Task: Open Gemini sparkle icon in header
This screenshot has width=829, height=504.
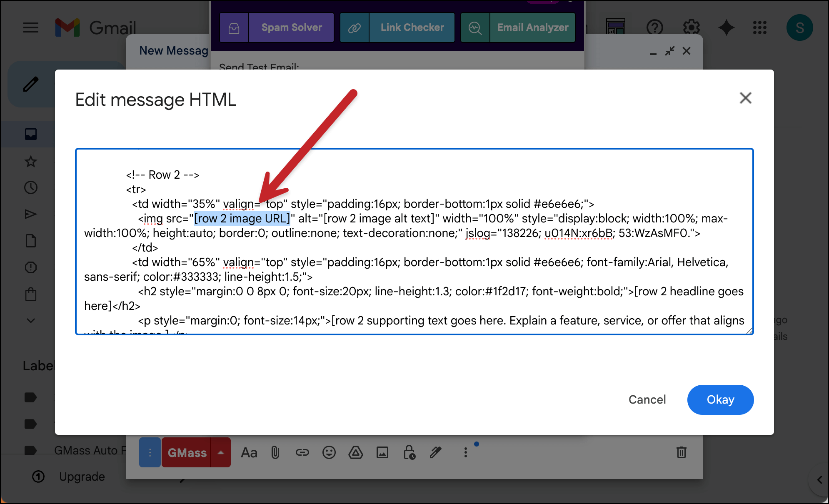Action: coord(726,28)
